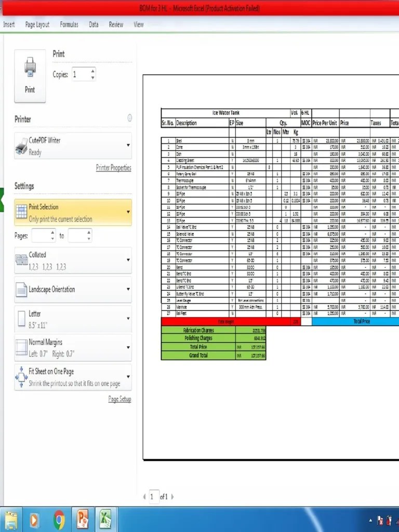Click the Collated pages icon

(x=22, y=260)
